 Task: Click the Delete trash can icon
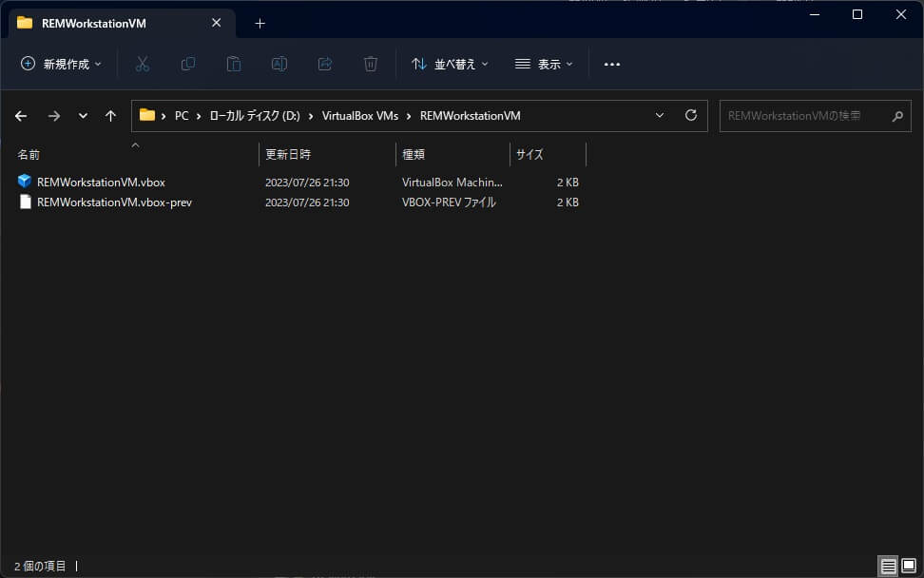pyautogui.click(x=371, y=64)
